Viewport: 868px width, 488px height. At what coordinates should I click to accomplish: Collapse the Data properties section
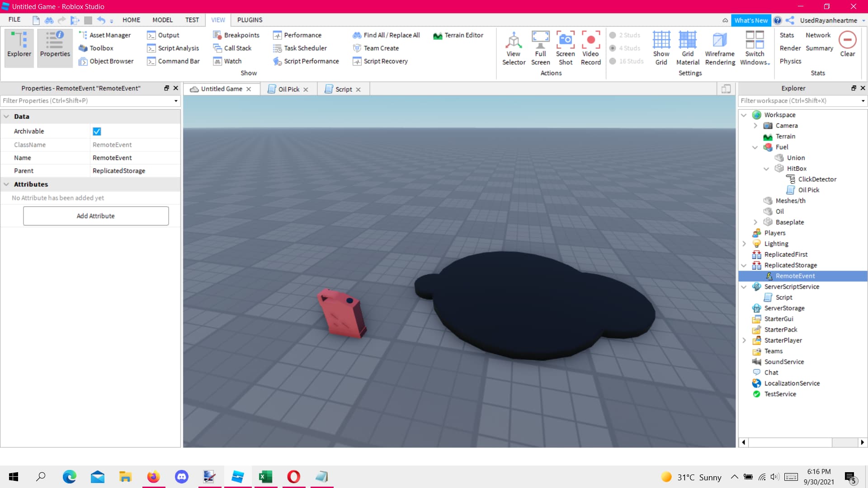(x=6, y=117)
